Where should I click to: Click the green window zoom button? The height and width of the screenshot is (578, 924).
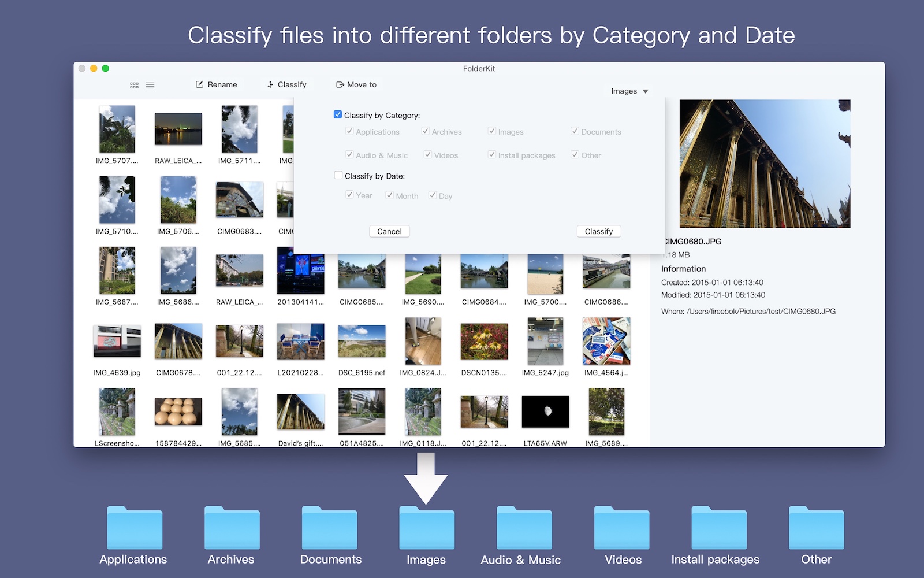click(x=105, y=68)
